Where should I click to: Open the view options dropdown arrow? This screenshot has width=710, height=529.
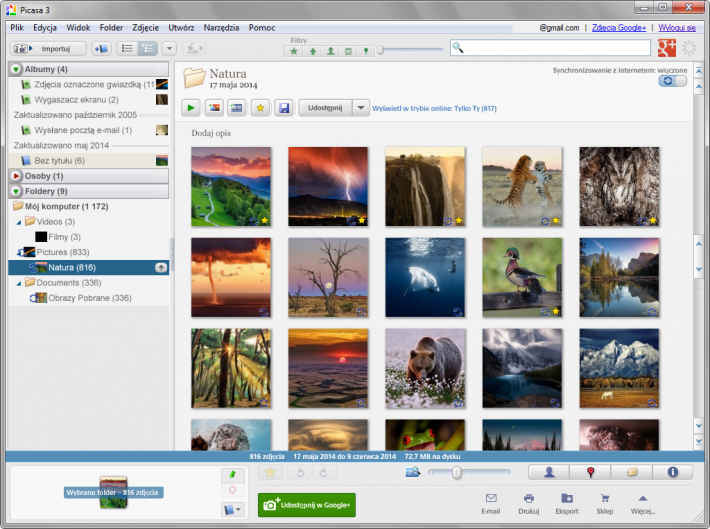(x=169, y=48)
